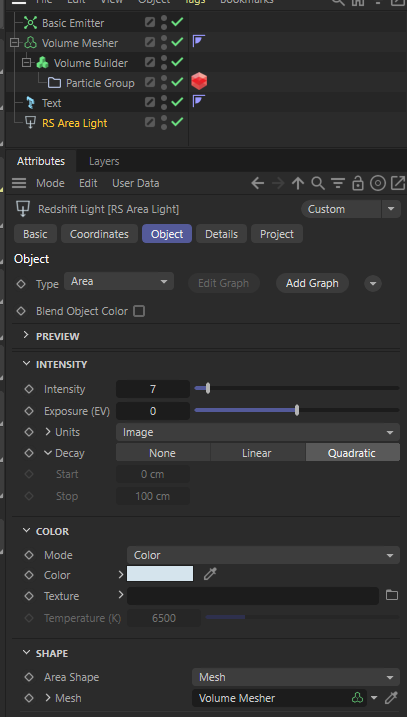Image resolution: width=407 pixels, height=717 pixels.
Task: Open the Edit menu in Attributes
Action: click(88, 183)
